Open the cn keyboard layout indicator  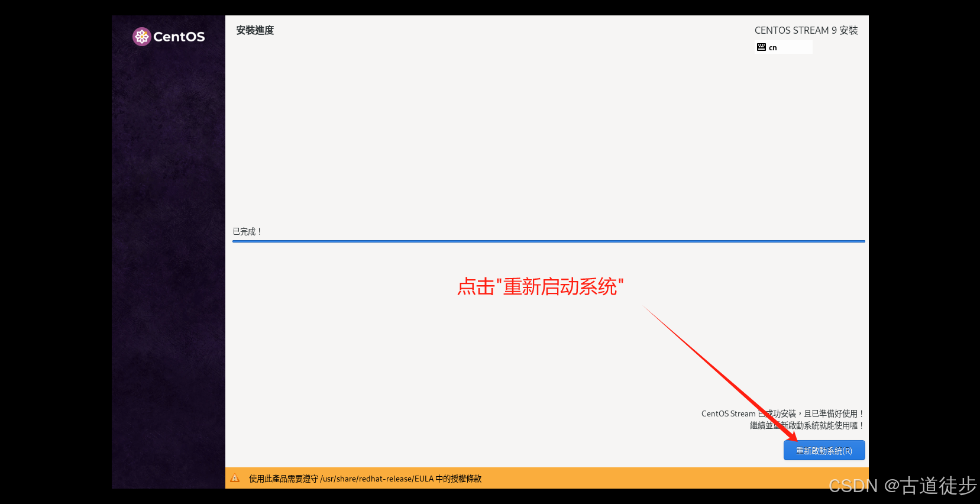click(x=784, y=47)
